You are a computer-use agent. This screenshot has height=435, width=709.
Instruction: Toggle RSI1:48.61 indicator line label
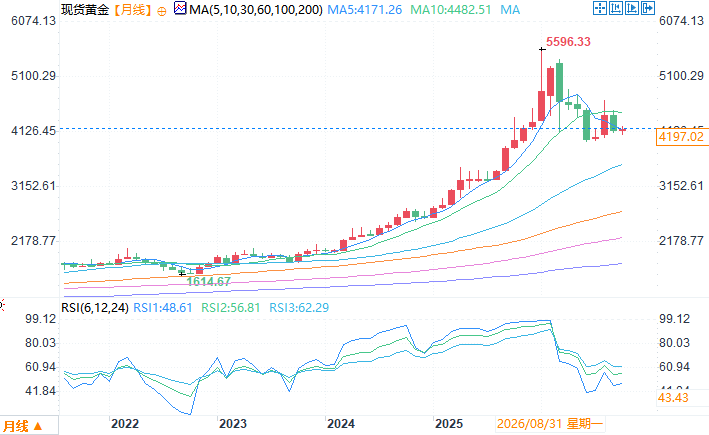point(163,308)
